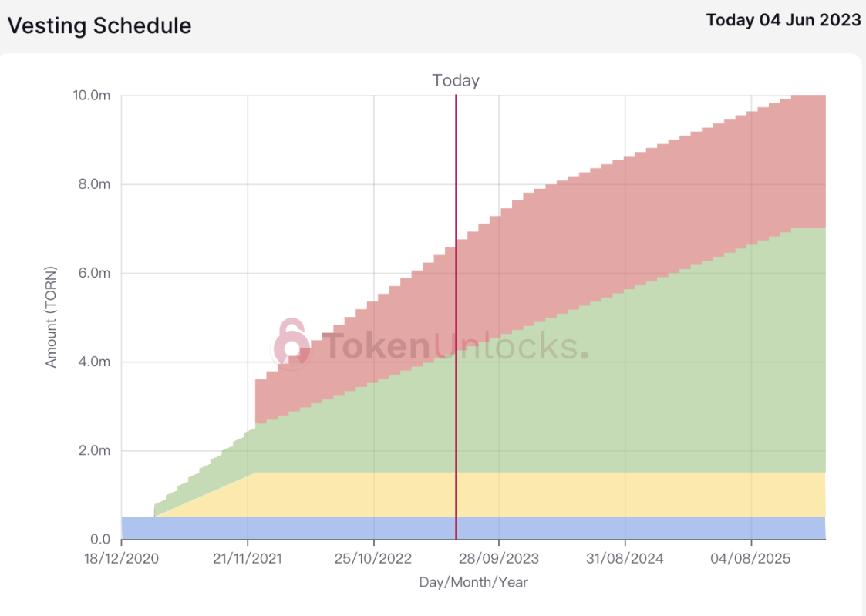
Task: Click the 8.0m y-axis tick label
Action: tap(94, 184)
